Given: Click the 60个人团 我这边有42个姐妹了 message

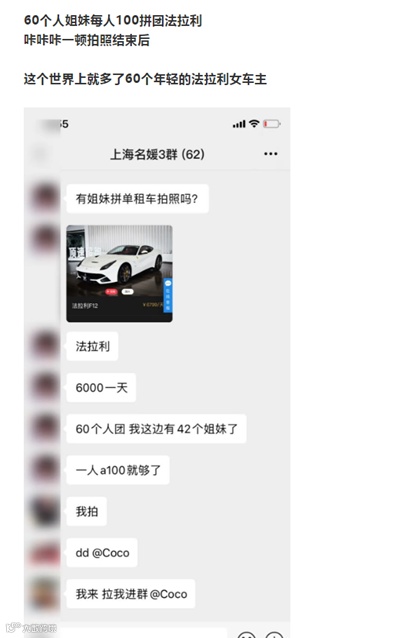Looking at the screenshot, I should [x=156, y=429].
